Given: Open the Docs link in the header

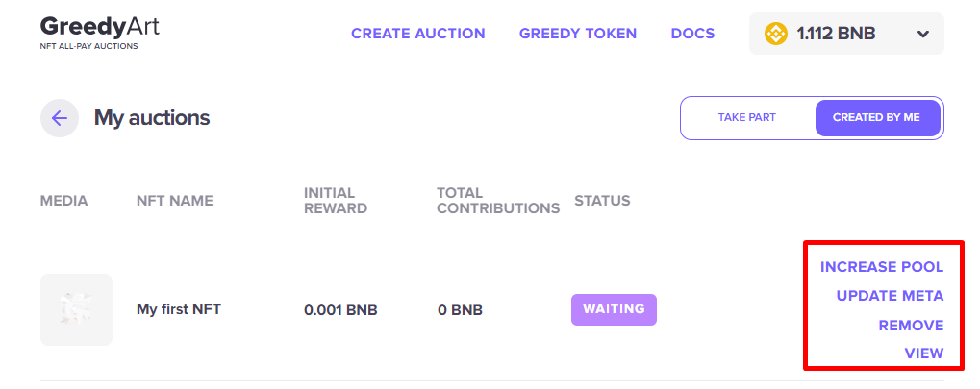Looking at the screenshot, I should 692,34.
